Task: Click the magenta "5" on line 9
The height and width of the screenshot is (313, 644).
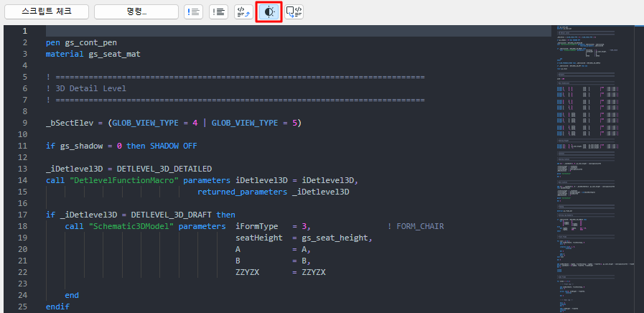Action: [x=294, y=123]
